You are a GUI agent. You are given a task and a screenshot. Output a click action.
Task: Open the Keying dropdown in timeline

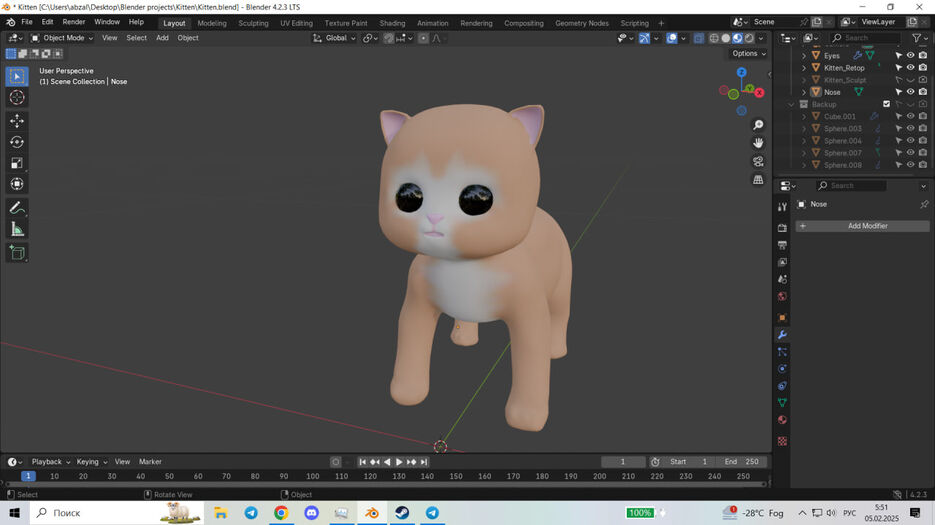[92, 462]
